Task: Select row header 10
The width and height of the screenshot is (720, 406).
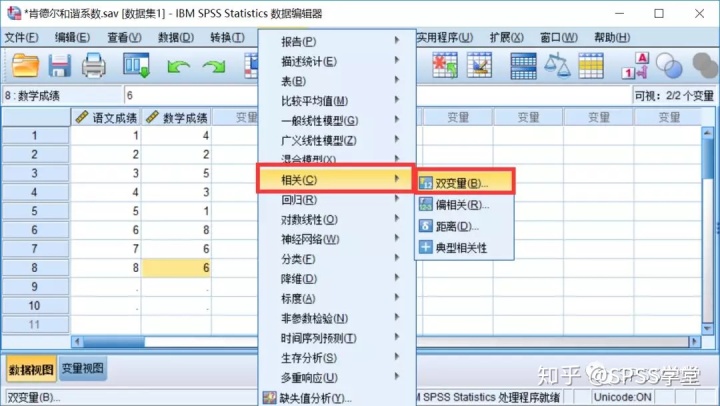Action: 35,305
